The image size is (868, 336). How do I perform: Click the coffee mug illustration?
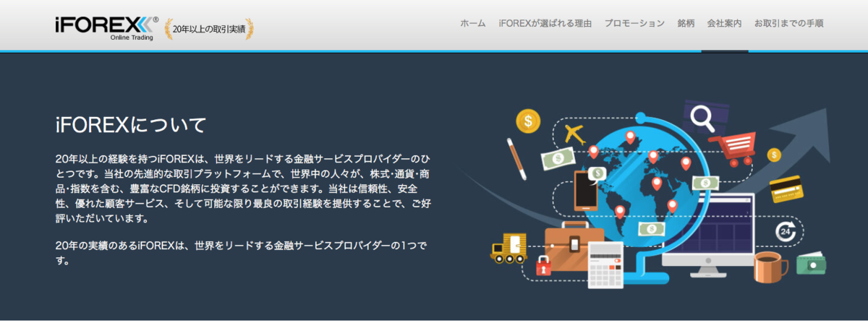click(770, 267)
